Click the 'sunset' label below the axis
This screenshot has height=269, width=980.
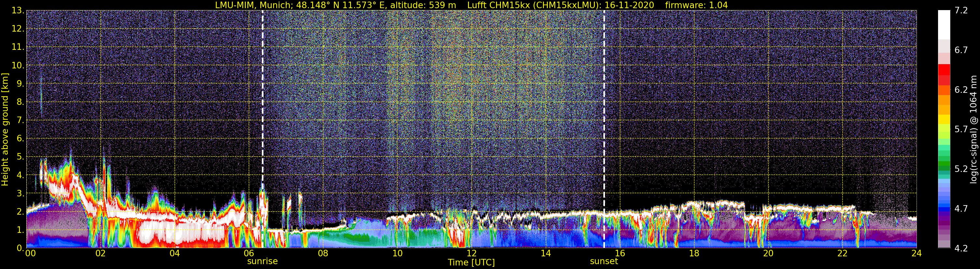pos(604,262)
